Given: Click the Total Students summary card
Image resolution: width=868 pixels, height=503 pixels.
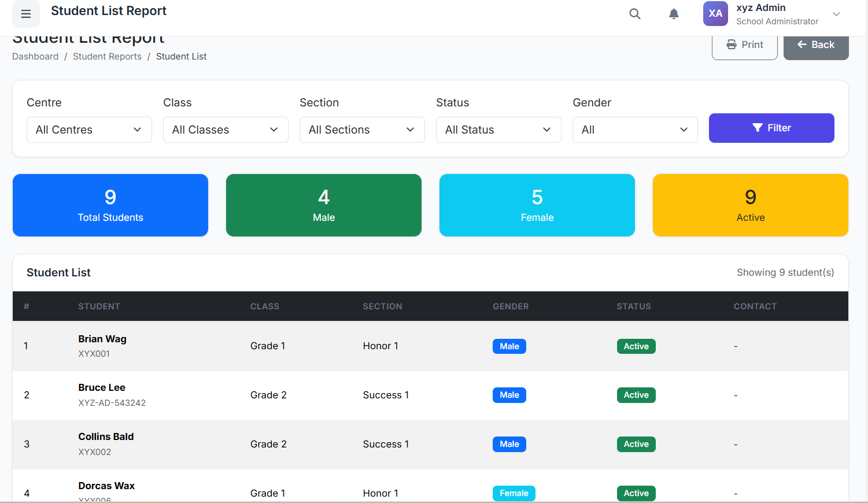Looking at the screenshot, I should (110, 205).
